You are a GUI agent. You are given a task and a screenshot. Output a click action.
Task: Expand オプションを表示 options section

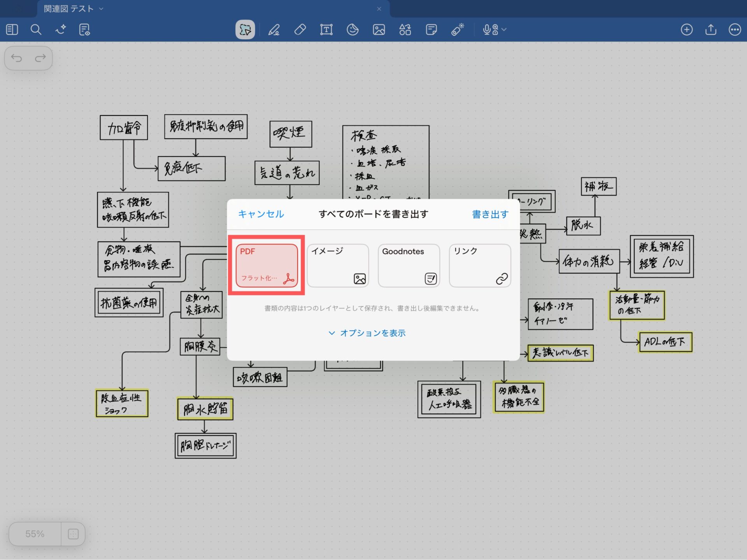pos(367,333)
